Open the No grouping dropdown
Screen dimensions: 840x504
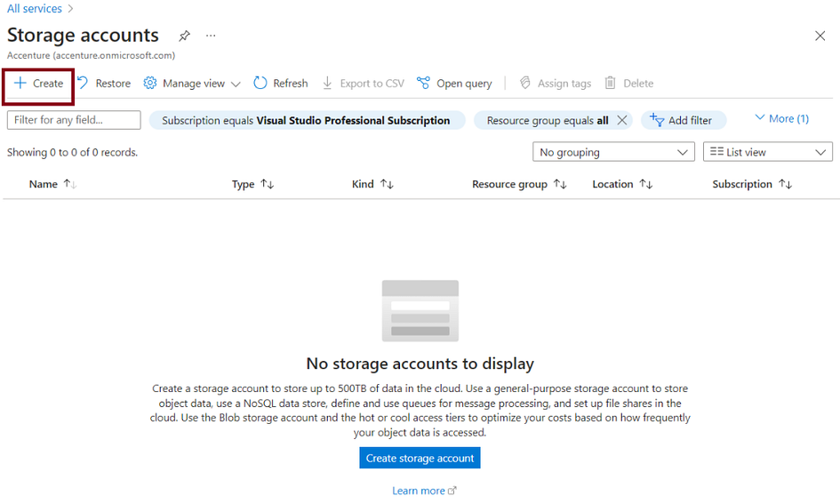(x=613, y=152)
